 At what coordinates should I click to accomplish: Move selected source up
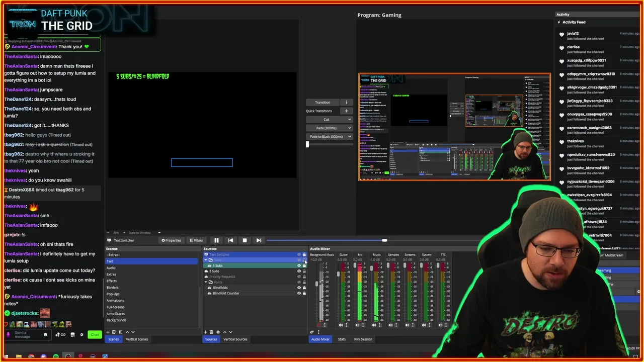click(224, 332)
